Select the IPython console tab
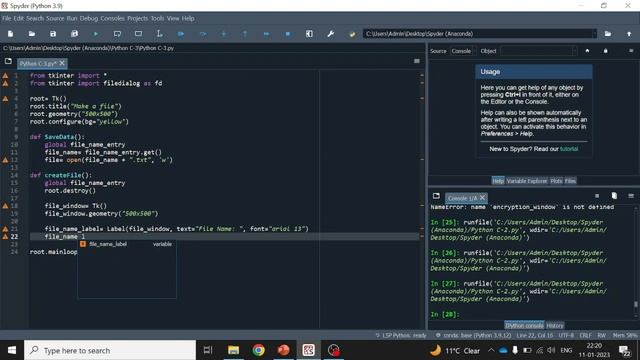The image size is (640, 360). point(524,325)
